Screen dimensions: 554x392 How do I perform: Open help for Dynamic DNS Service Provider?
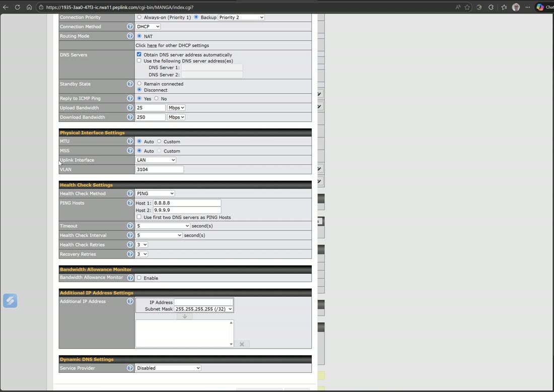(x=130, y=368)
